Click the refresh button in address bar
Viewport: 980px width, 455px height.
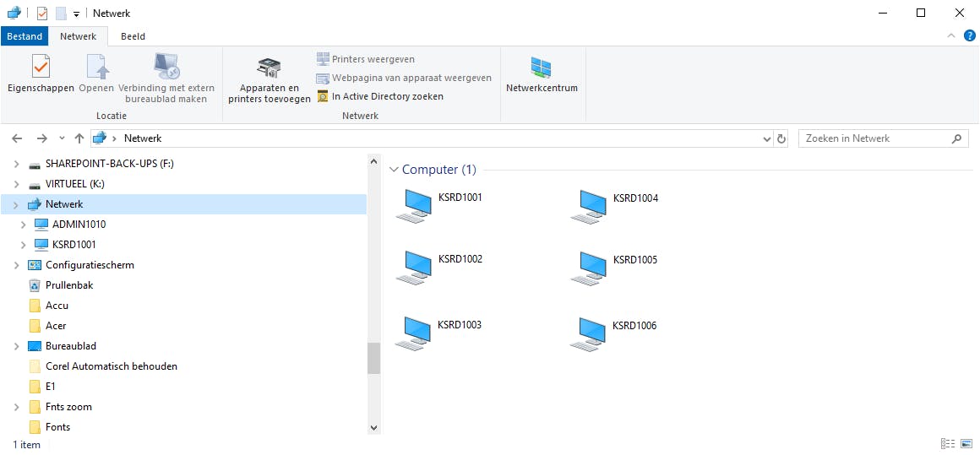pos(781,138)
